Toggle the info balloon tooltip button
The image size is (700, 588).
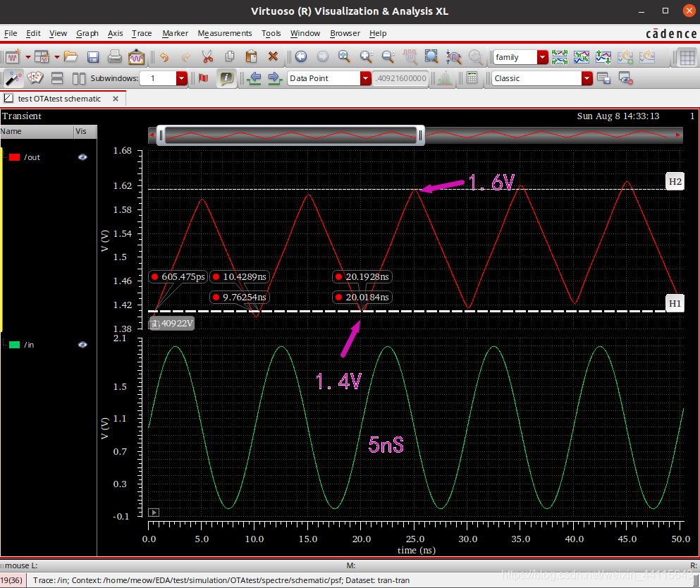pos(226,78)
